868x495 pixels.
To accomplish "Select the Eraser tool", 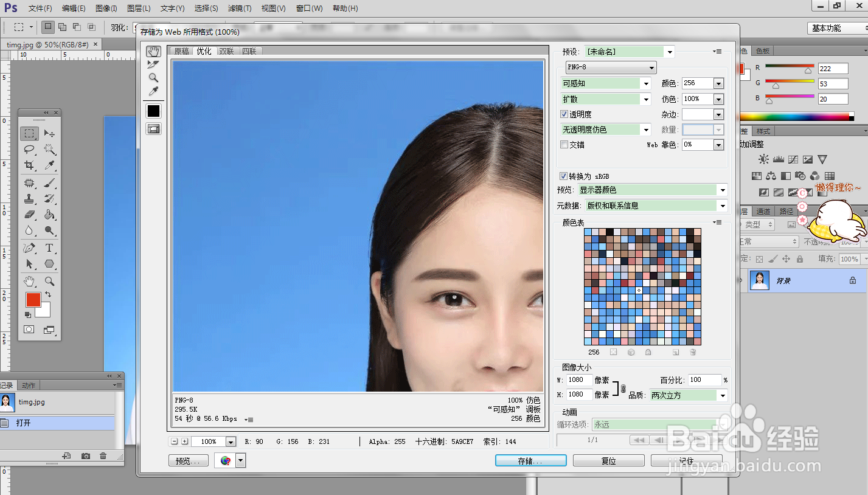I will coord(29,215).
